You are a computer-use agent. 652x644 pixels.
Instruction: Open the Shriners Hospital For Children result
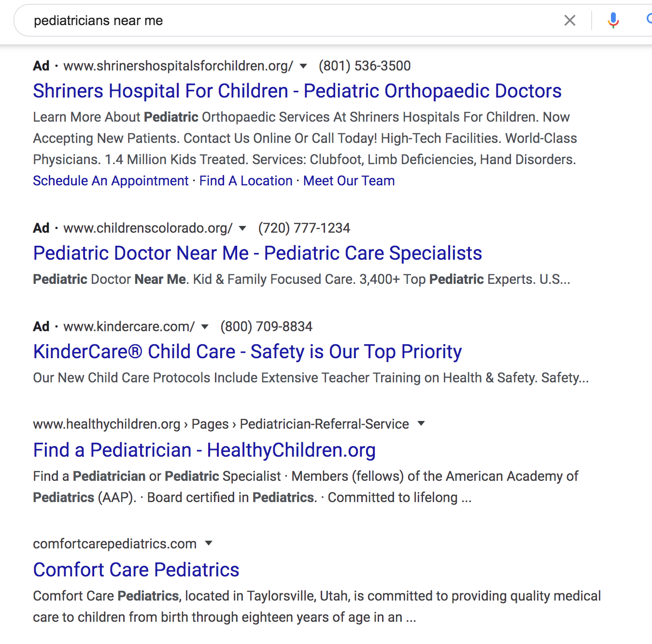[x=297, y=91]
